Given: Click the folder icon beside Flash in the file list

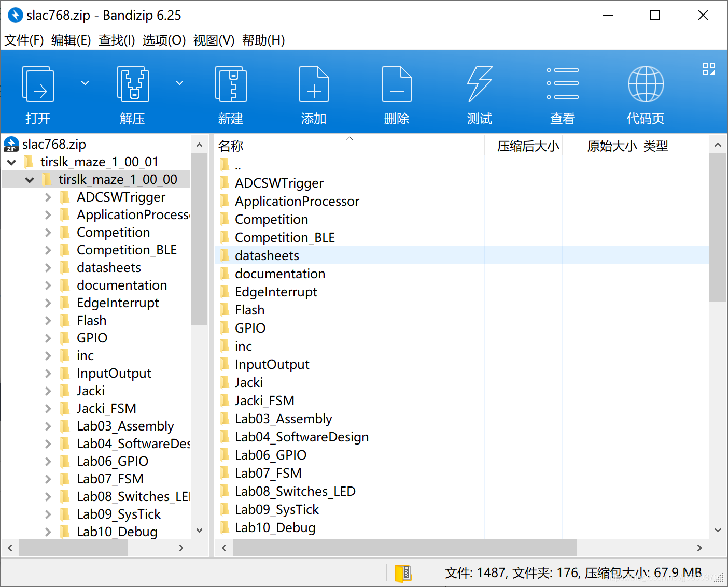Looking at the screenshot, I should point(225,310).
